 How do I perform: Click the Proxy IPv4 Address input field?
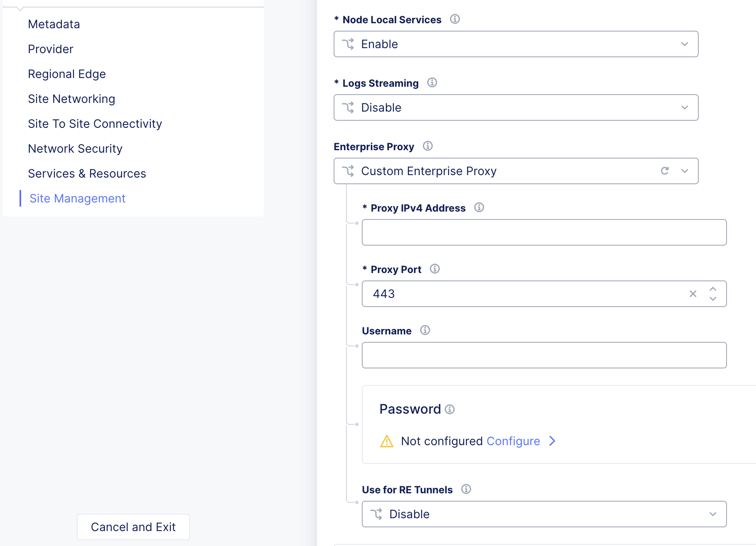(x=544, y=232)
